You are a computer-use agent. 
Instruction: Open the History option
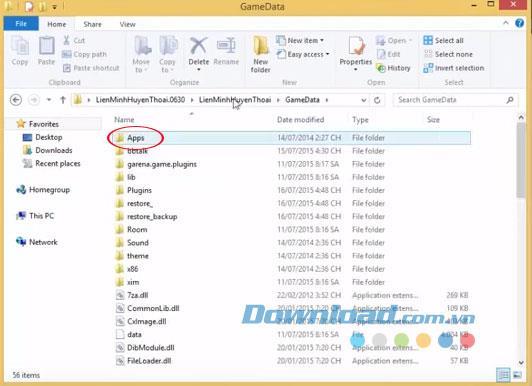[394, 68]
